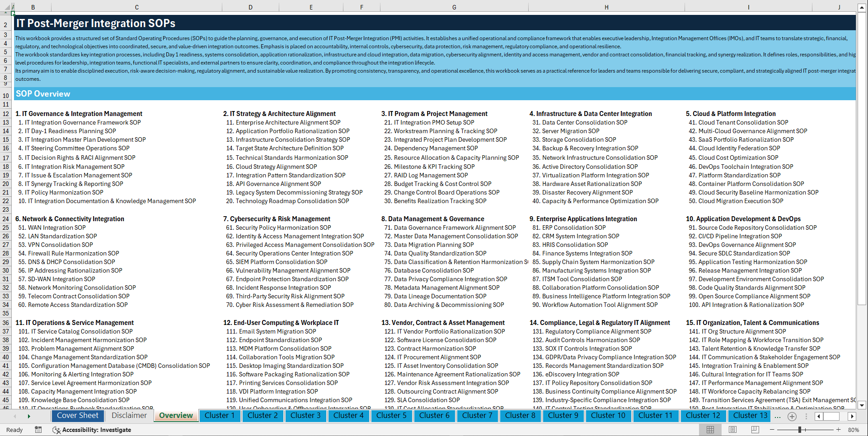Enable Page Layout view
This screenshot has height=436, width=868.
pyautogui.click(x=732, y=430)
